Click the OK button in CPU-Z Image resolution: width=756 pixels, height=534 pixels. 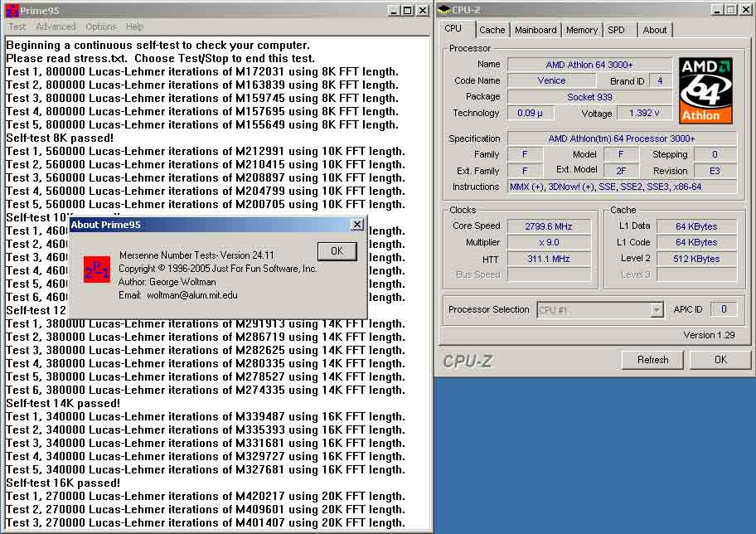(x=720, y=360)
